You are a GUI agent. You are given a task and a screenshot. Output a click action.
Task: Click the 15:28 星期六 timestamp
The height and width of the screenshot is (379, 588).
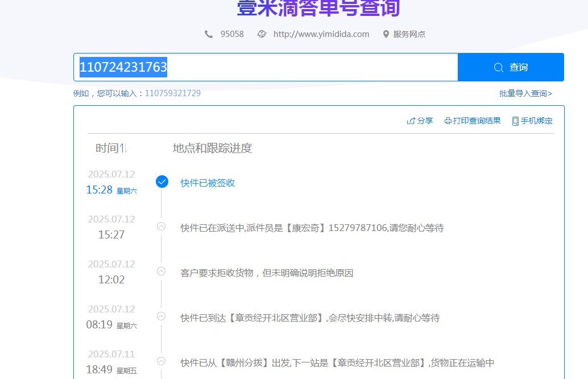(x=112, y=190)
